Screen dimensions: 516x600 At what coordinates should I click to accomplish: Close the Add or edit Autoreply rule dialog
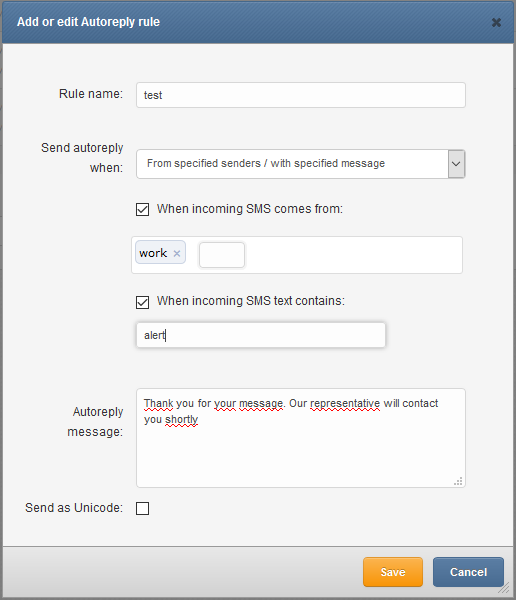click(496, 23)
